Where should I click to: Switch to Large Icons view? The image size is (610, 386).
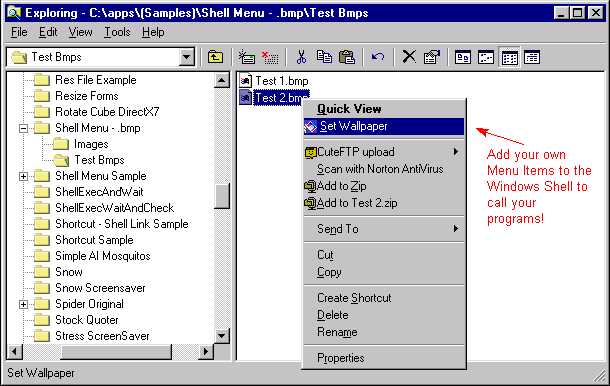463,57
